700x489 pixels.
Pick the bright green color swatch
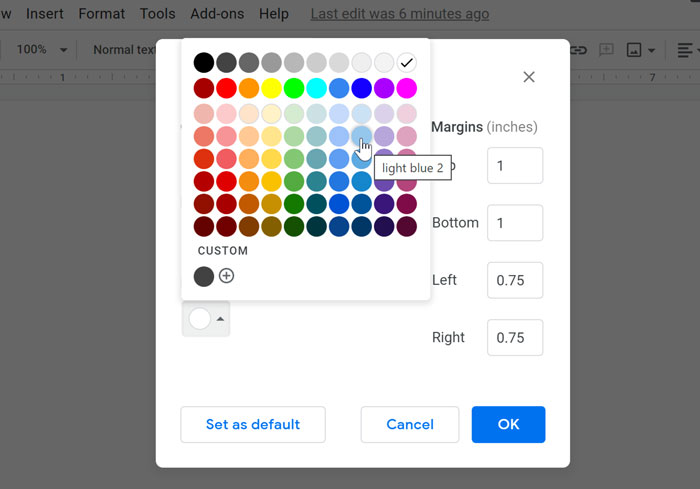pos(294,88)
